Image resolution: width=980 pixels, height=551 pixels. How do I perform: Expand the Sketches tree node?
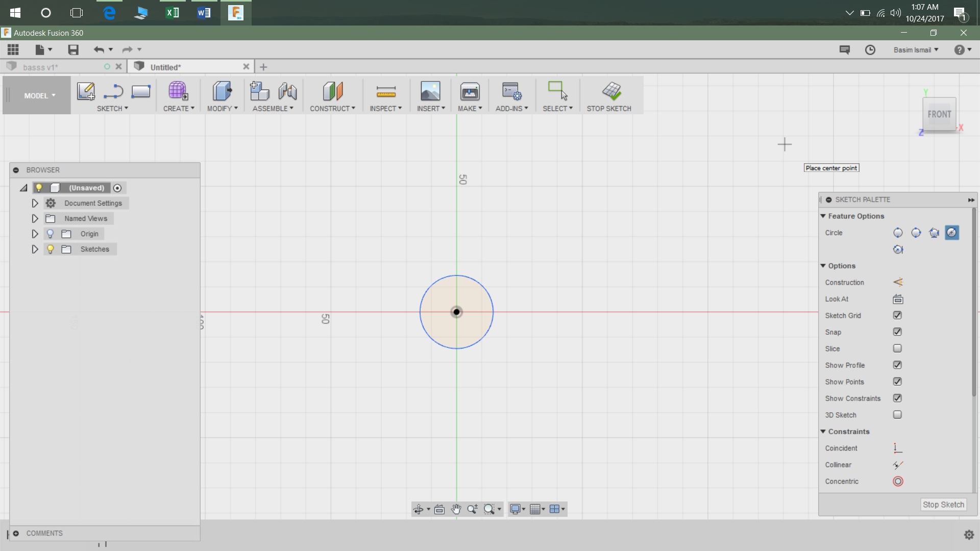[35, 249]
